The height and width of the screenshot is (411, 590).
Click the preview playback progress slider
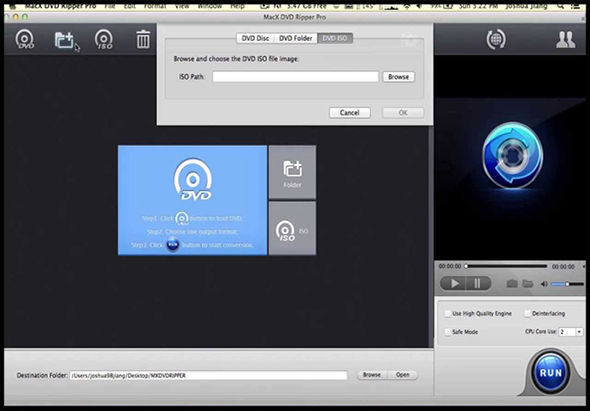(506, 266)
